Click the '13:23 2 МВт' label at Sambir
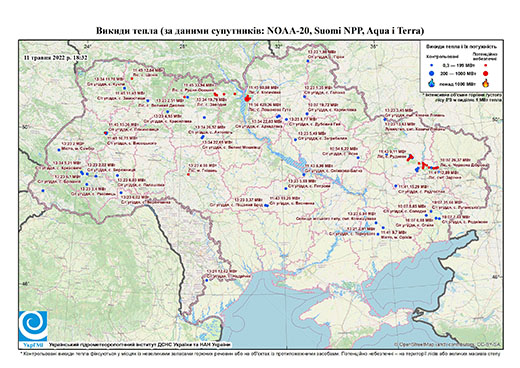Screen dimensions: 520x368 (x=74, y=143)
